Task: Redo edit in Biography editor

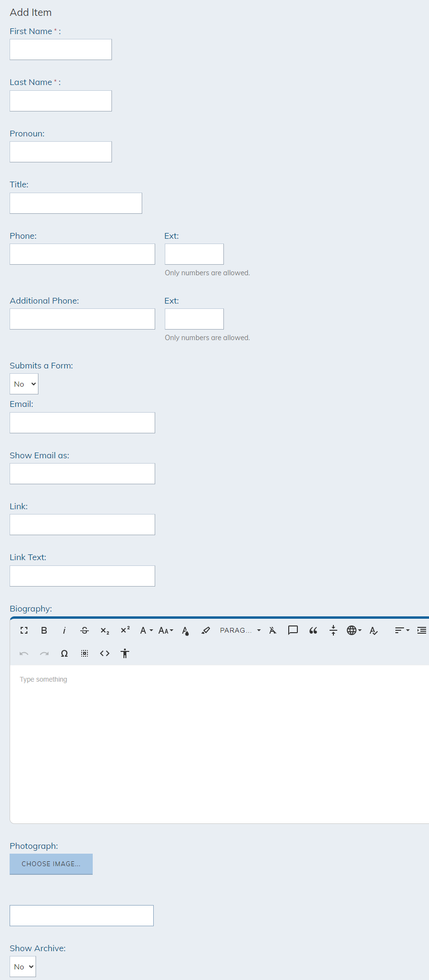Action: (44, 653)
